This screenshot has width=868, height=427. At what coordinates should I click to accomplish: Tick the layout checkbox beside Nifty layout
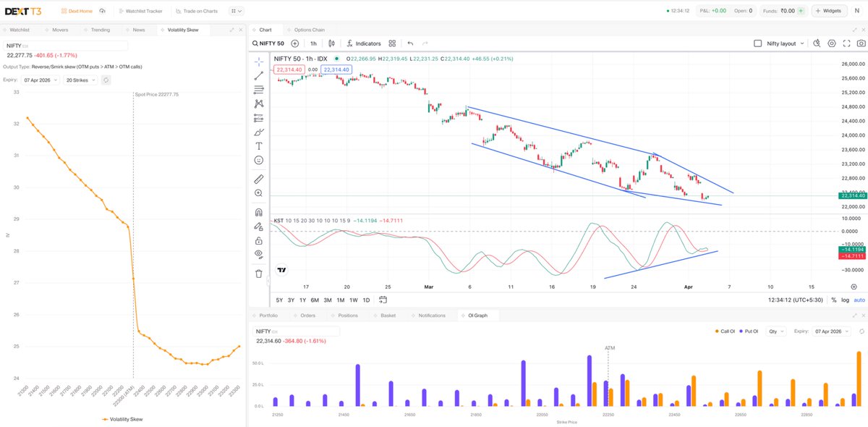coord(758,43)
